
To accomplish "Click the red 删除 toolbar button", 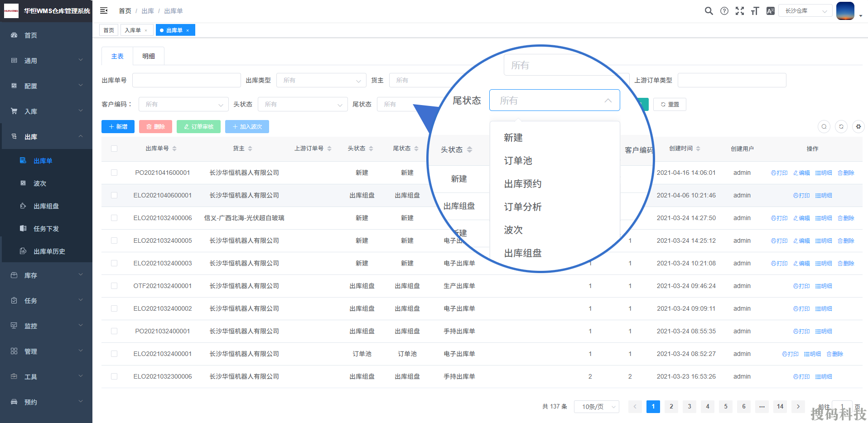I will [155, 127].
